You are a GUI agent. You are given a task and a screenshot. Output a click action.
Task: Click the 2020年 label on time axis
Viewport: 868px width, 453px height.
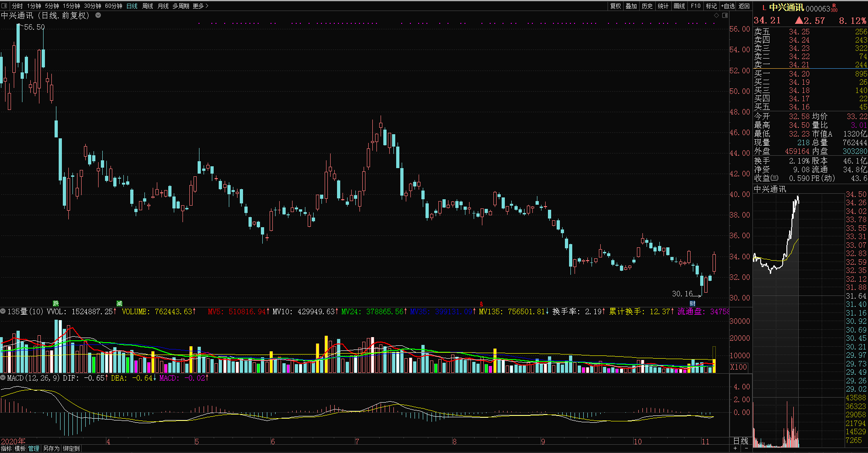[x=13, y=442]
